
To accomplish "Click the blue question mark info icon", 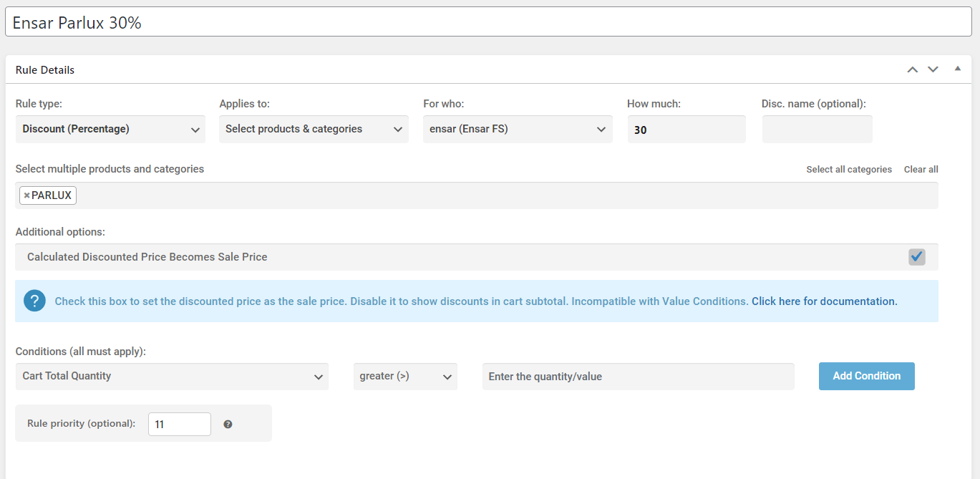I will 34,301.
